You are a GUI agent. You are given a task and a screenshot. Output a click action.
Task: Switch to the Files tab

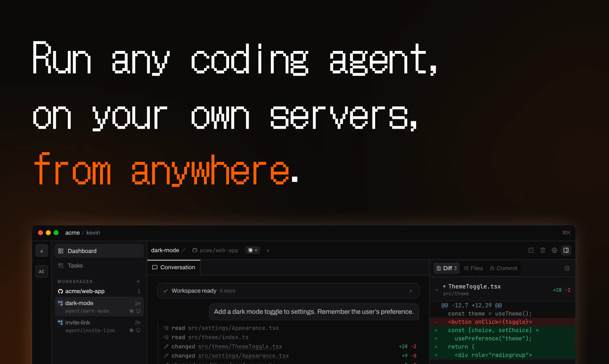tap(473, 268)
